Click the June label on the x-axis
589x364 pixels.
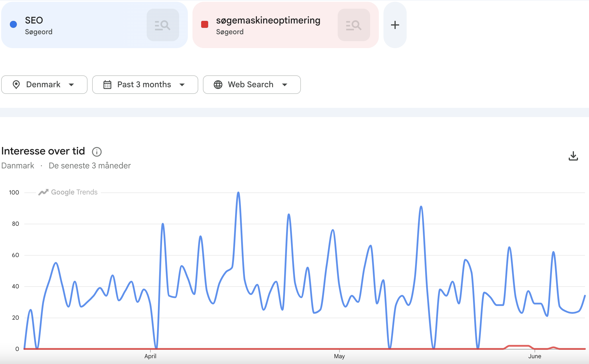click(x=535, y=356)
